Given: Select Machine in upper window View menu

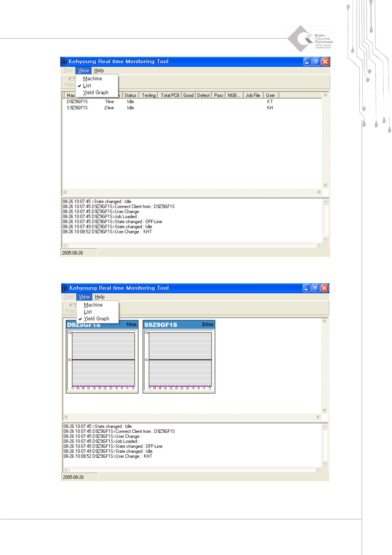Looking at the screenshot, I should (93, 78).
